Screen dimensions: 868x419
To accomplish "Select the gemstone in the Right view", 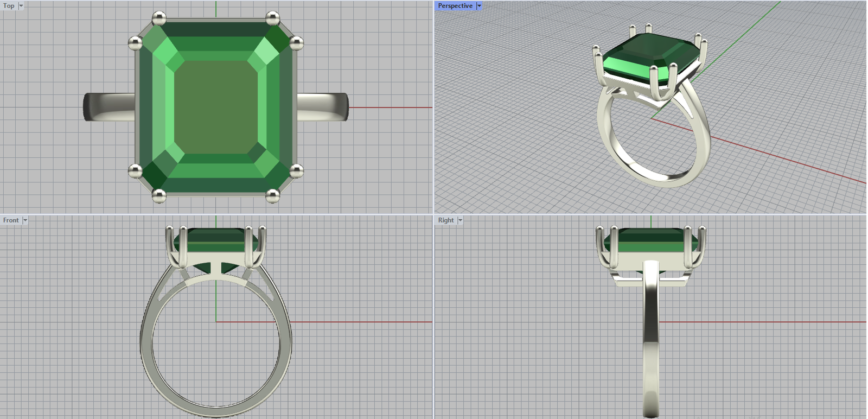I will pos(651,240).
